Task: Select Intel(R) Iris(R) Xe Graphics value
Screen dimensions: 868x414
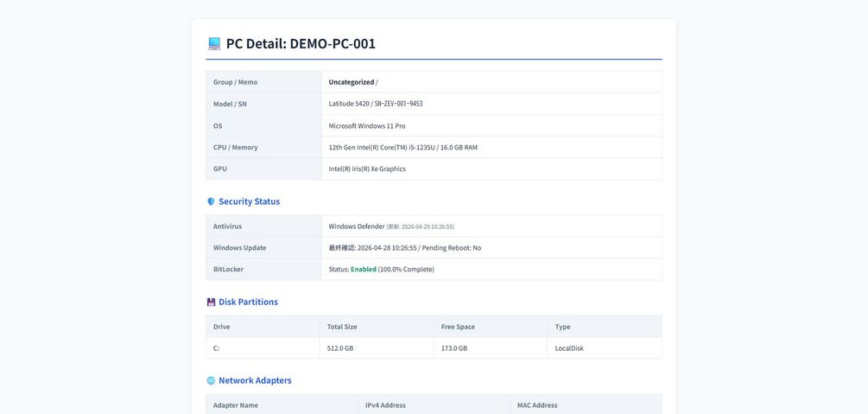Action: (367, 169)
